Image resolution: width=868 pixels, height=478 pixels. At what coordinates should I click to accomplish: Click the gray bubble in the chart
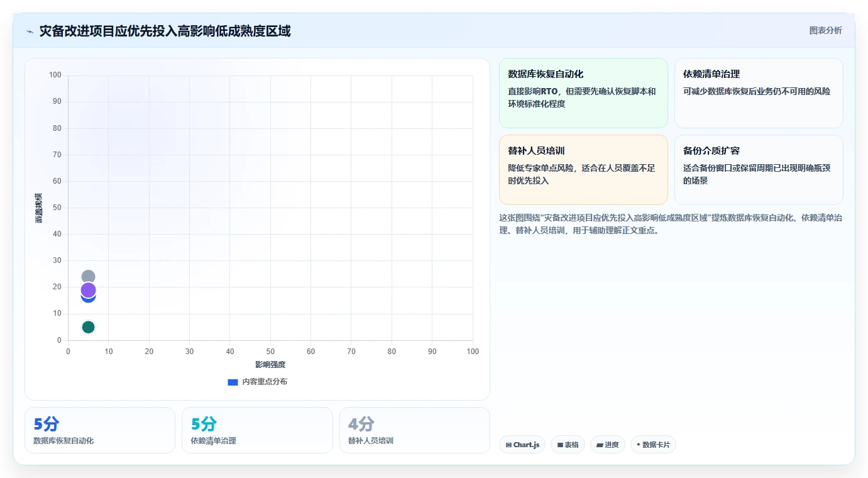coord(88,276)
